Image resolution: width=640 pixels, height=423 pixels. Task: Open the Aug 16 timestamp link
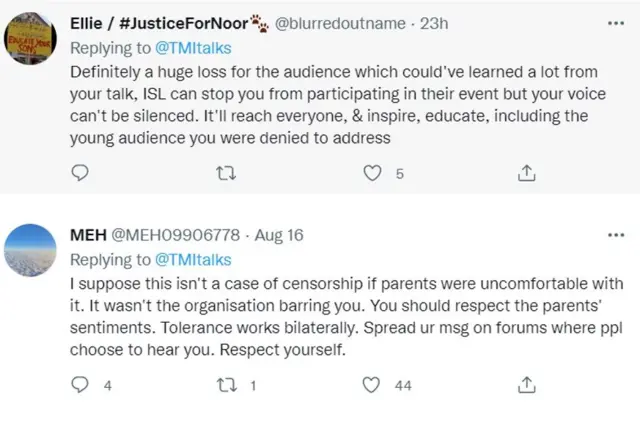pos(281,235)
